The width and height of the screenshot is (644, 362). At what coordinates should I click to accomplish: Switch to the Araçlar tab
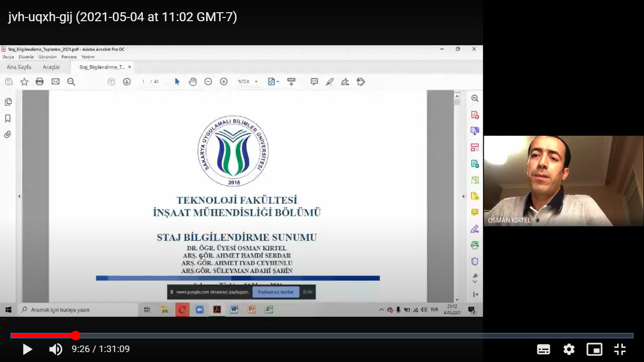(51, 67)
